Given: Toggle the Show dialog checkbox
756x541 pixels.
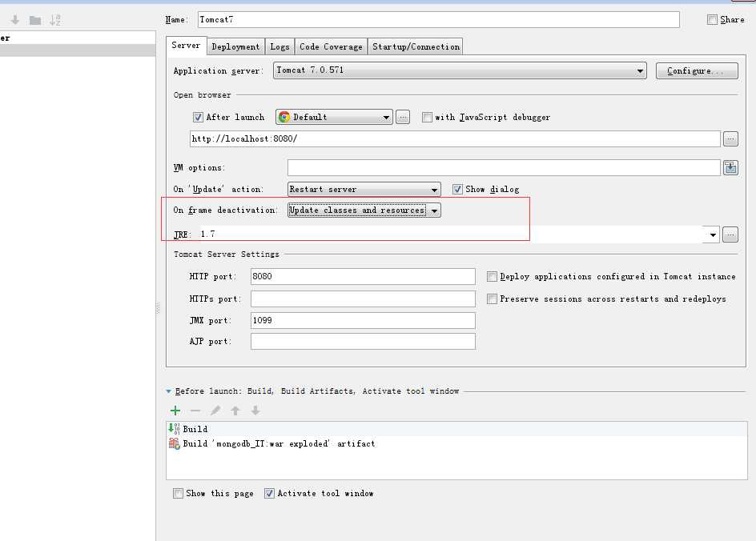Looking at the screenshot, I should (457, 190).
